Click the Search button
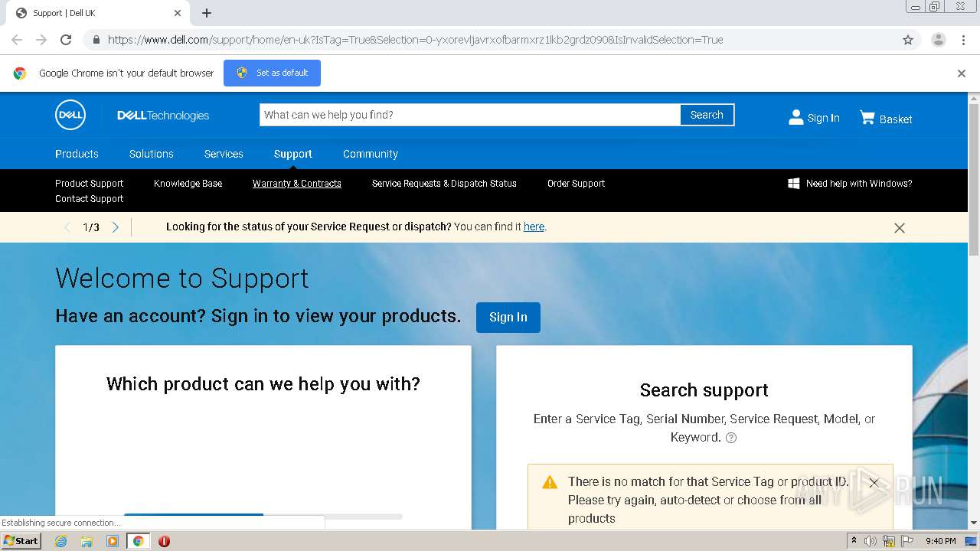Screen dimensions: 980x551 (x=707, y=115)
